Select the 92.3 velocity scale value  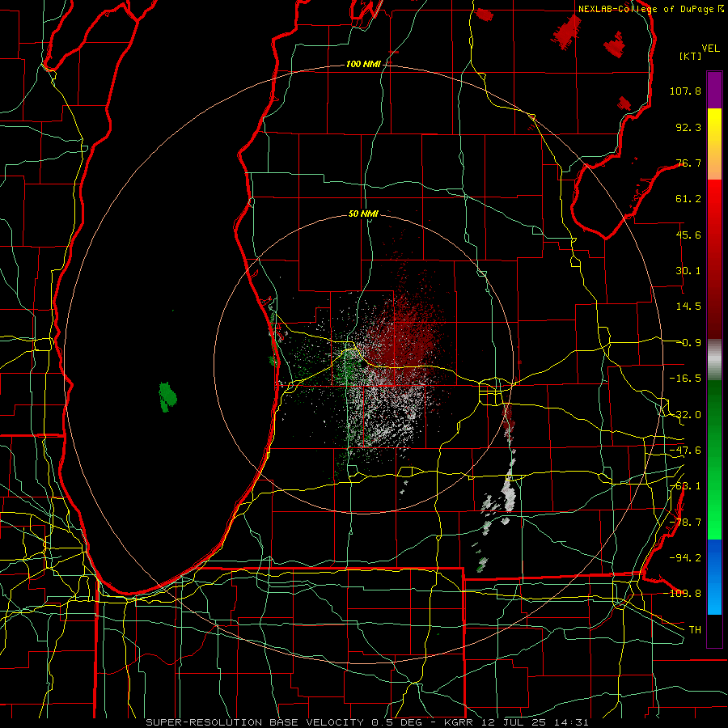tap(688, 127)
